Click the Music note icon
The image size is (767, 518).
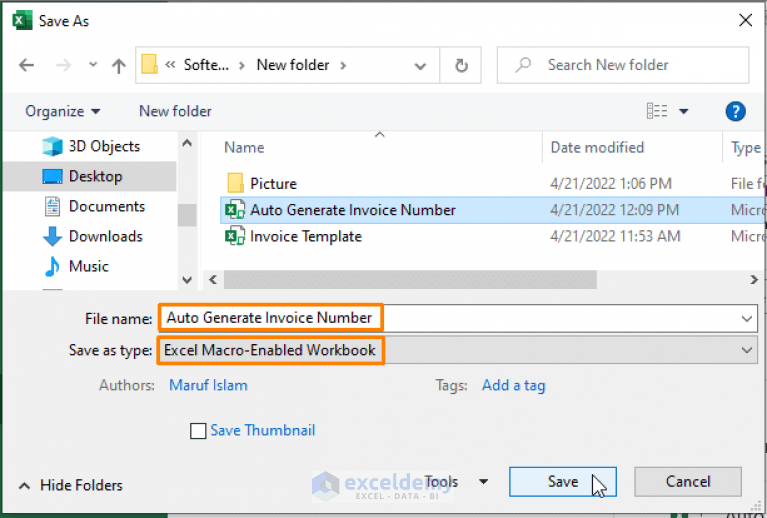pyautogui.click(x=52, y=267)
